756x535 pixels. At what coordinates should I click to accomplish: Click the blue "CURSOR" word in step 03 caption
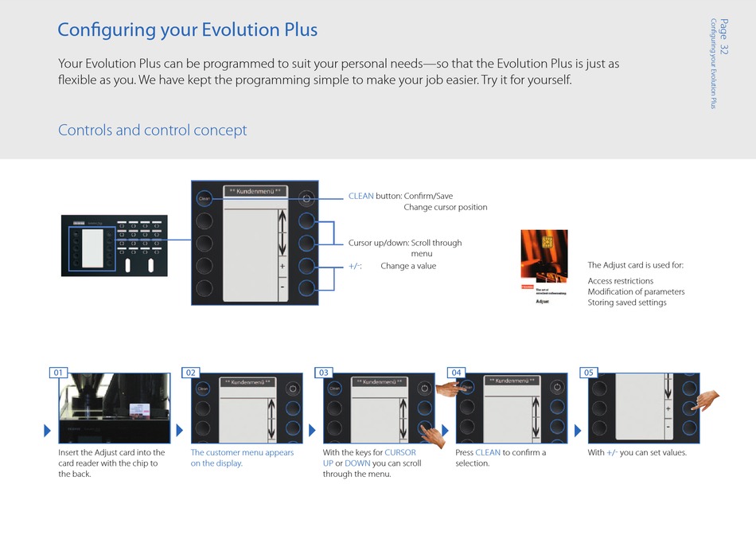coord(400,452)
